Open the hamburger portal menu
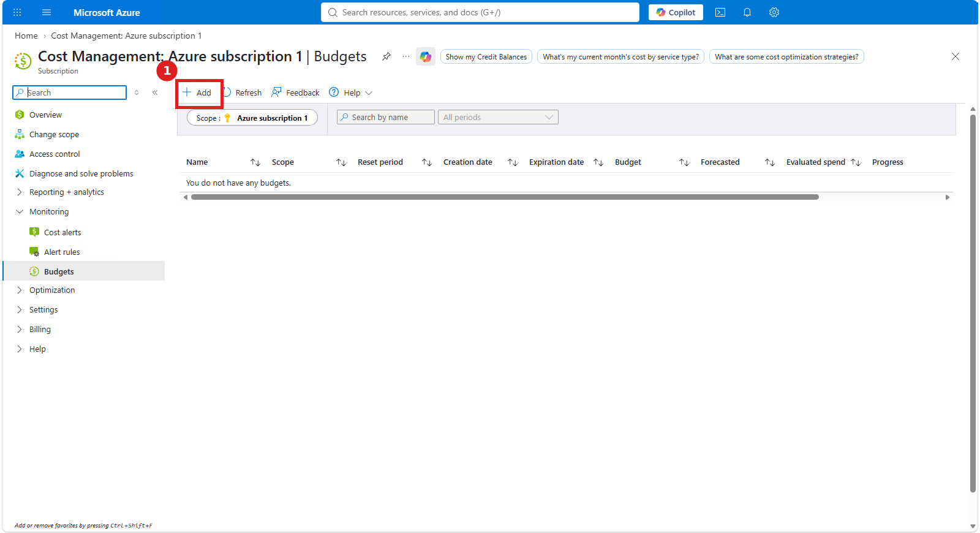Viewport: 980px width, 533px height. 47,12
